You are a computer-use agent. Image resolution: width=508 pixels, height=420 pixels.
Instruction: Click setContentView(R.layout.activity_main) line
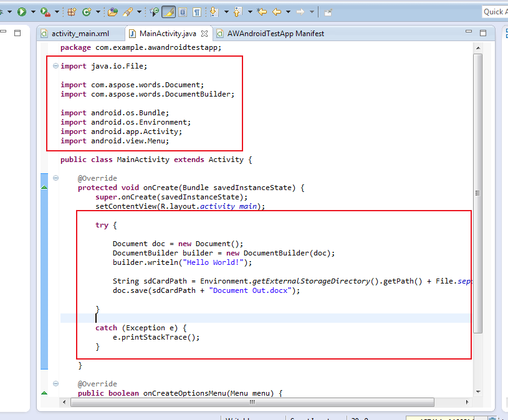coord(180,206)
